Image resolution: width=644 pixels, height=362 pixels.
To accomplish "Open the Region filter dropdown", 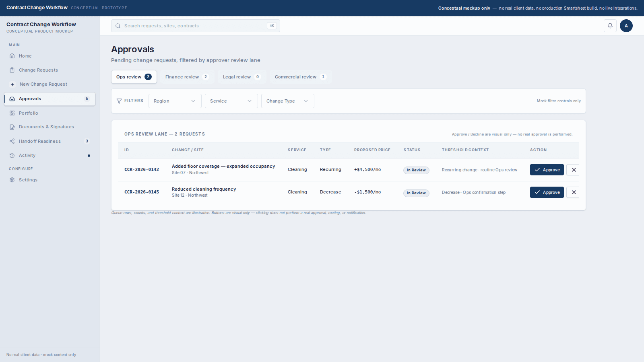I will 175,101.
